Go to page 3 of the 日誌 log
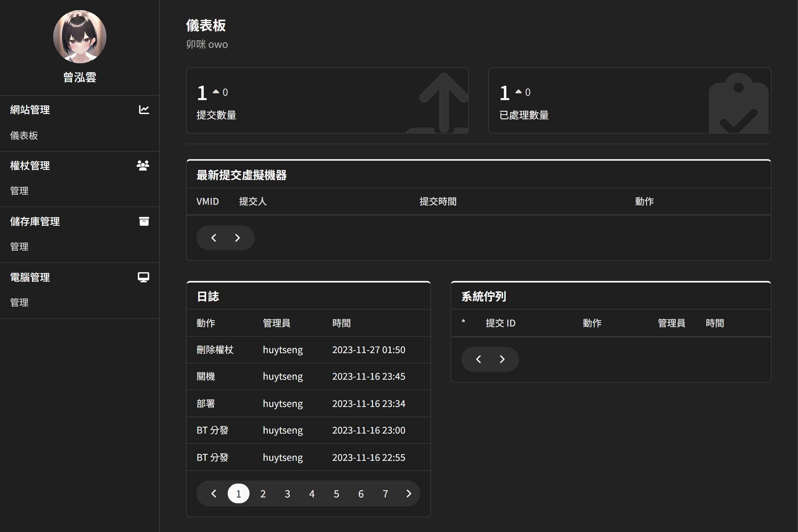This screenshot has width=798, height=532. click(x=287, y=494)
